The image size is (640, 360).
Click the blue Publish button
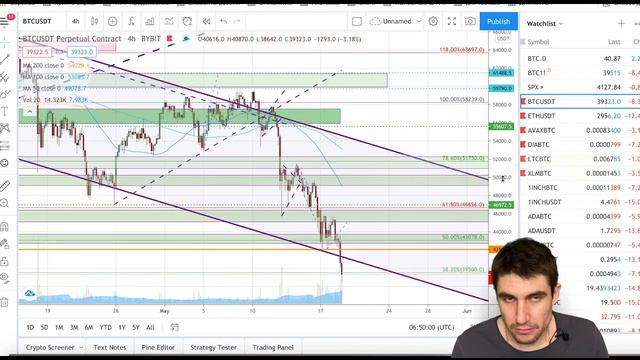[x=498, y=21]
